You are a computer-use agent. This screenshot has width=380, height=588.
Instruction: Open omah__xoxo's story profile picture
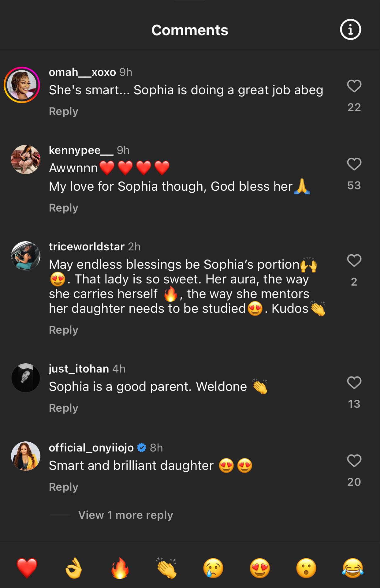(22, 85)
